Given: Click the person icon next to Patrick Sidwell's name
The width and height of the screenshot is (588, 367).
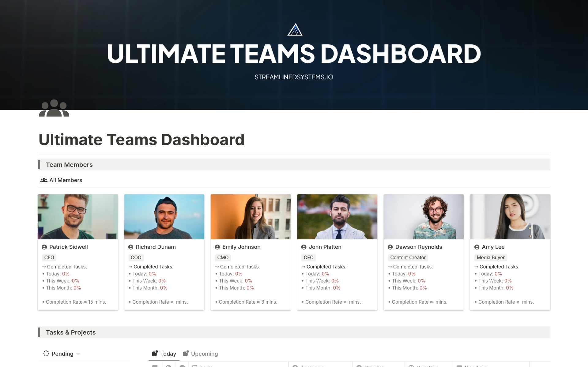Looking at the screenshot, I should pyautogui.click(x=44, y=247).
